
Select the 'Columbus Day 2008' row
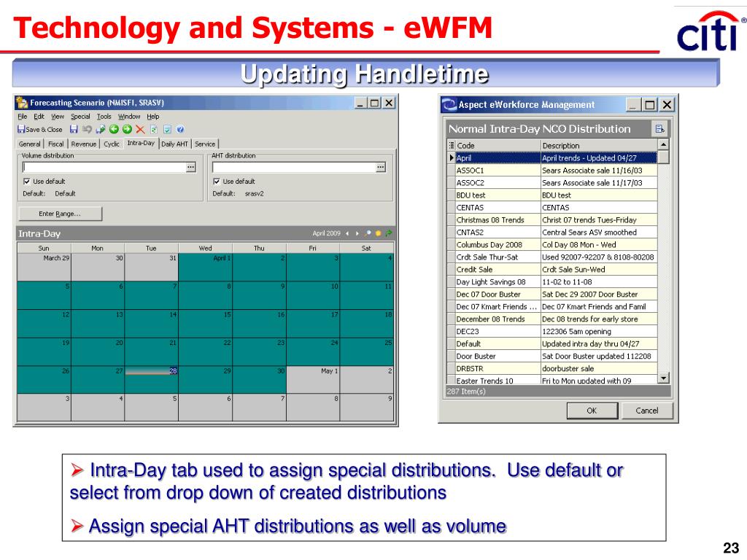[x=552, y=244]
